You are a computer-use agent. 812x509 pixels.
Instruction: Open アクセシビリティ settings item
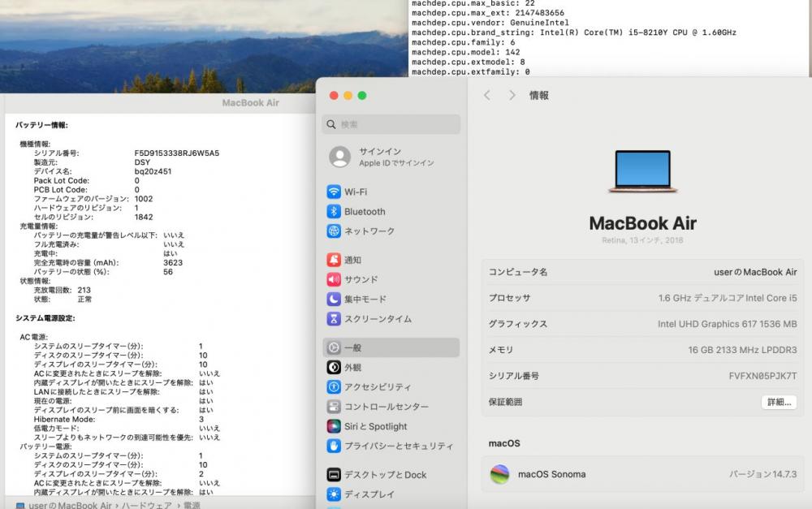tap(377, 387)
